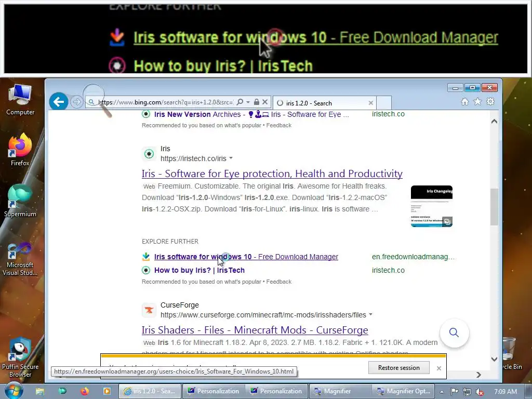
Task: Click the browser forward arrow button
Action: (77, 102)
